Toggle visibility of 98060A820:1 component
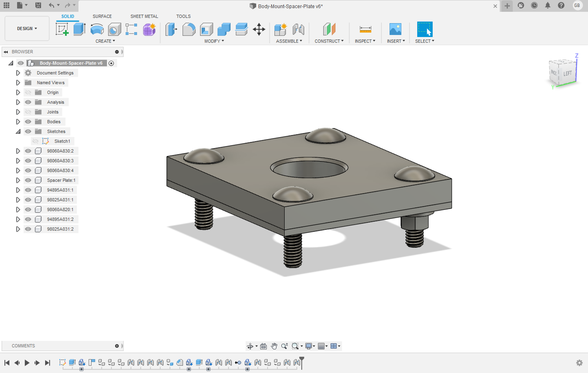This screenshot has width=588, height=373. pos(28,210)
